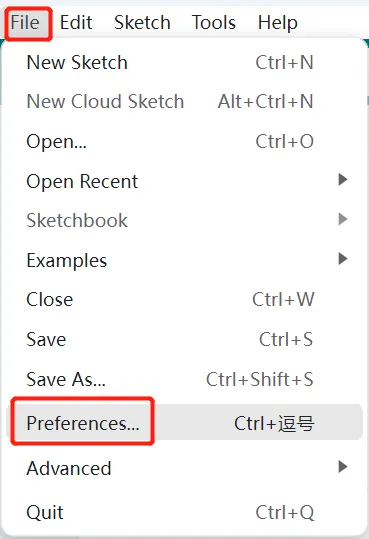
Task: Open the Help menu
Action: pyautogui.click(x=278, y=23)
